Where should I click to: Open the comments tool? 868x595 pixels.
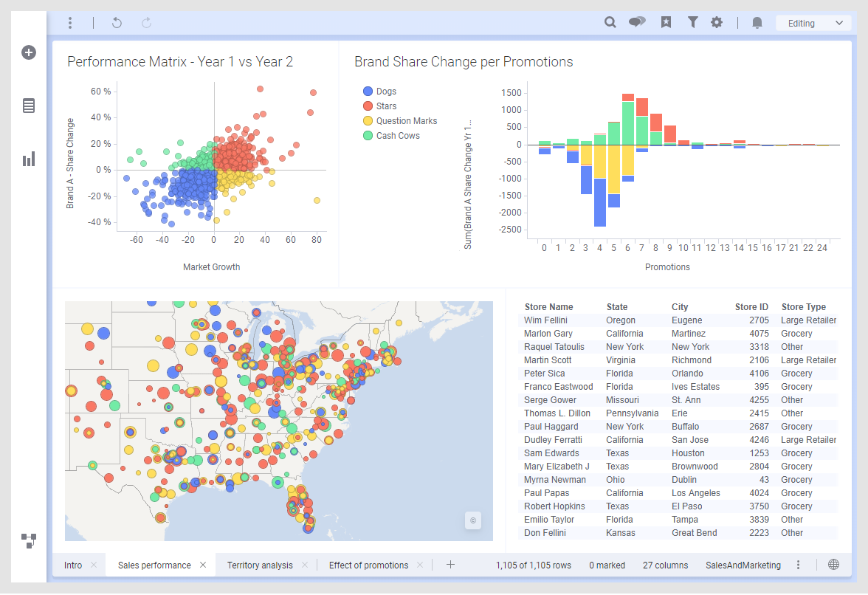click(x=636, y=23)
